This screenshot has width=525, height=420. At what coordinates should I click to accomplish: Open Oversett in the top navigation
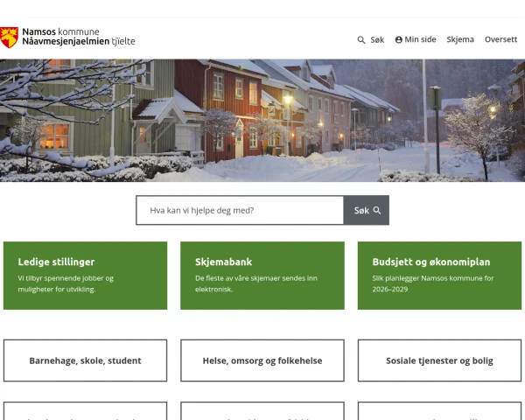(500, 39)
